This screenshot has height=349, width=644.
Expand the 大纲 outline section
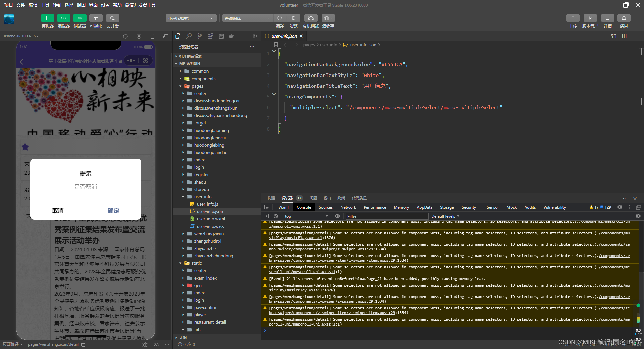(x=217, y=338)
